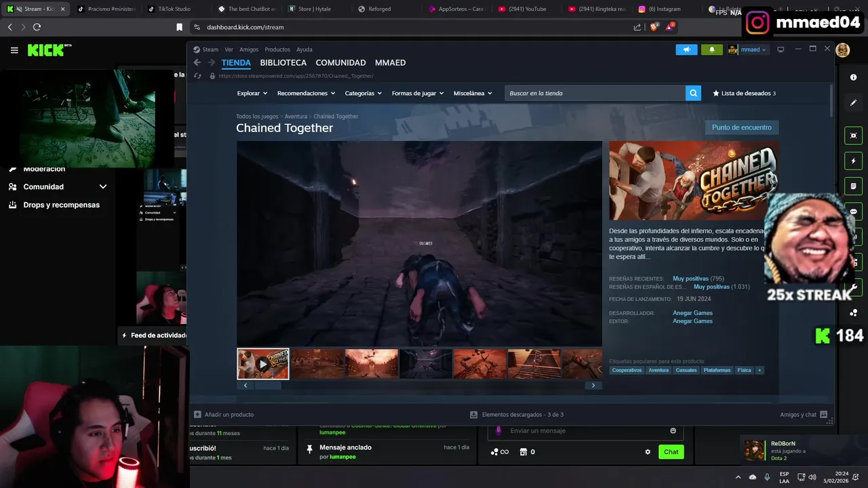This screenshot has height=488, width=868.
Task: Click Windows tray microphone icon
Action: (767, 477)
